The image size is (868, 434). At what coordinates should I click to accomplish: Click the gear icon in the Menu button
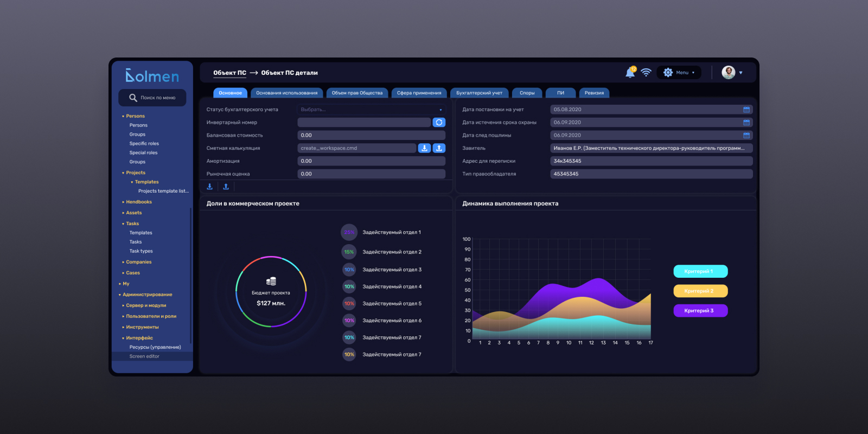pyautogui.click(x=668, y=72)
